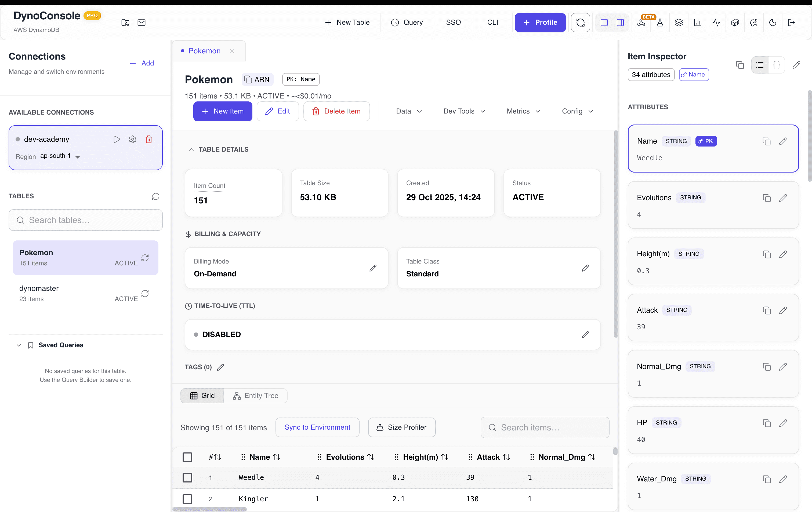Image resolution: width=812 pixels, height=512 pixels.
Task: Add a new connection
Action: pos(142,63)
